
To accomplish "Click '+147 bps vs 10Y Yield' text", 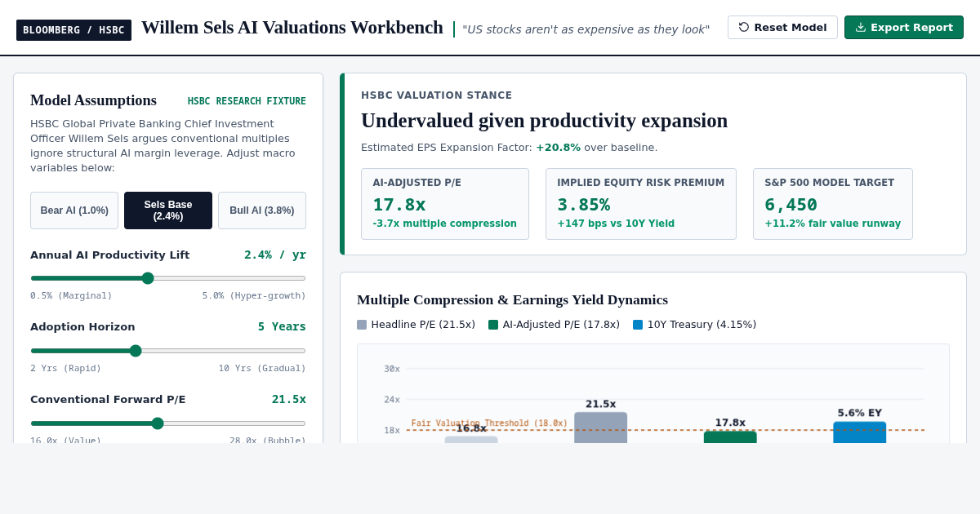I will point(616,224).
